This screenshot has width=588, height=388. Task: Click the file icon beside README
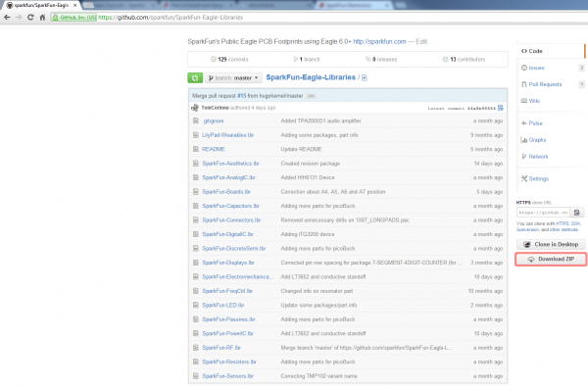(195, 149)
